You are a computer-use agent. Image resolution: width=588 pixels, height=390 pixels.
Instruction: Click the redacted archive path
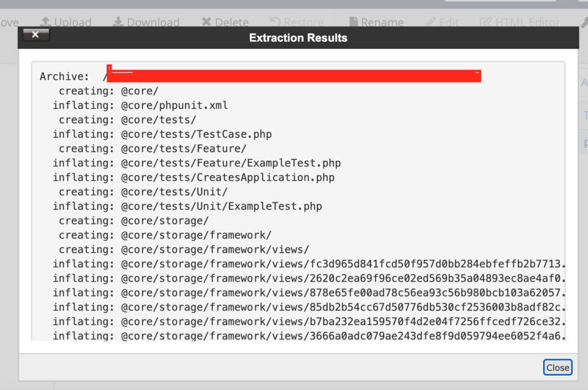293,76
